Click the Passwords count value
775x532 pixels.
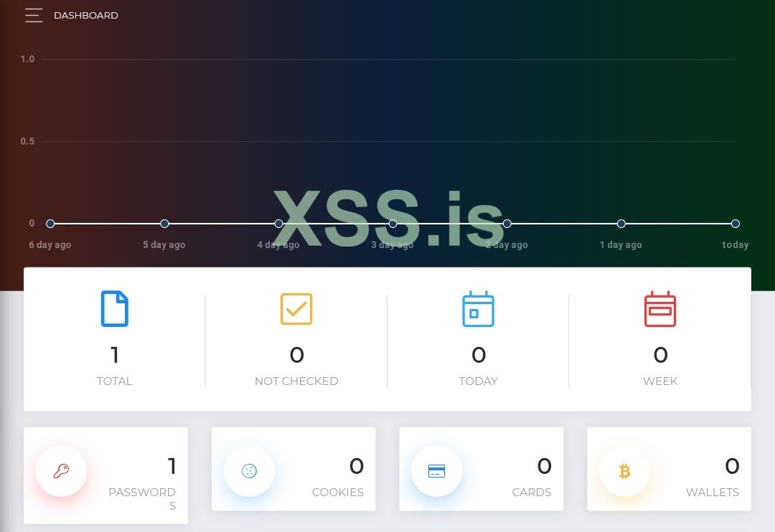[172, 466]
